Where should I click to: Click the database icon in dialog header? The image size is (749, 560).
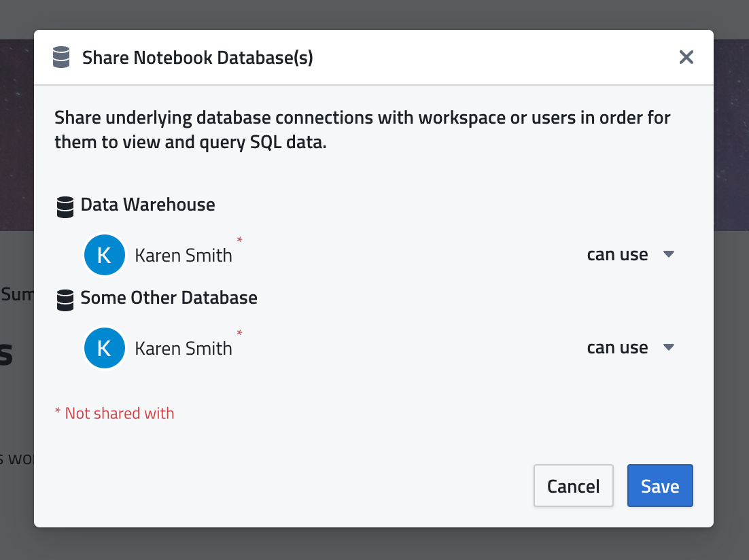click(x=61, y=58)
